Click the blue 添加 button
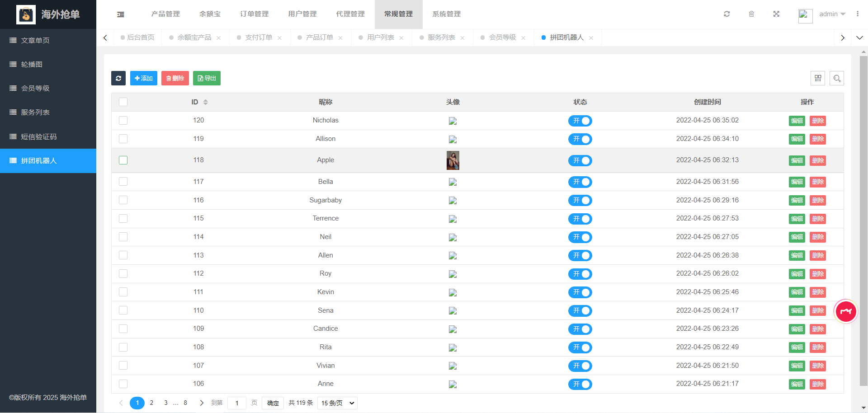 pos(144,78)
